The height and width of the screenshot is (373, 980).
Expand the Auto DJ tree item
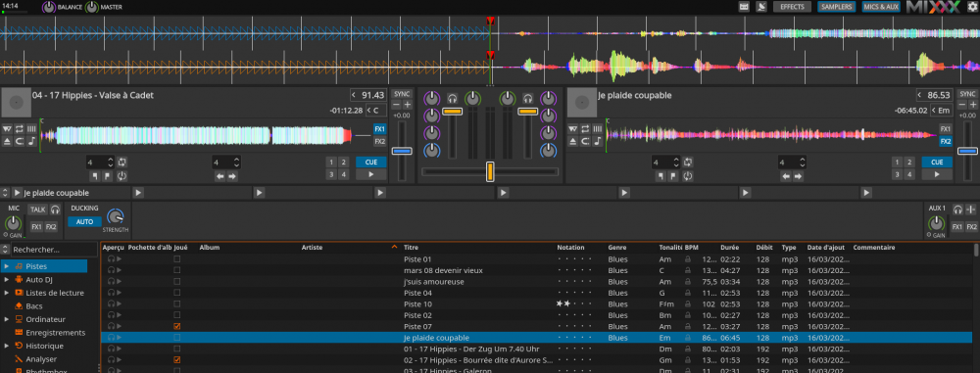(x=6, y=279)
